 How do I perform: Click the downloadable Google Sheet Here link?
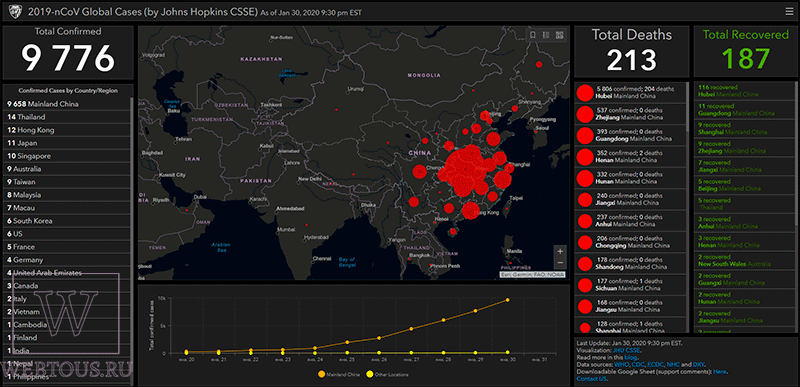pyautogui.click(x=720, y=372)
